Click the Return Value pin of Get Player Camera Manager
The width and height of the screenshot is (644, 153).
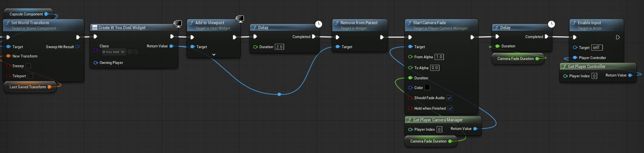point(475,129)
